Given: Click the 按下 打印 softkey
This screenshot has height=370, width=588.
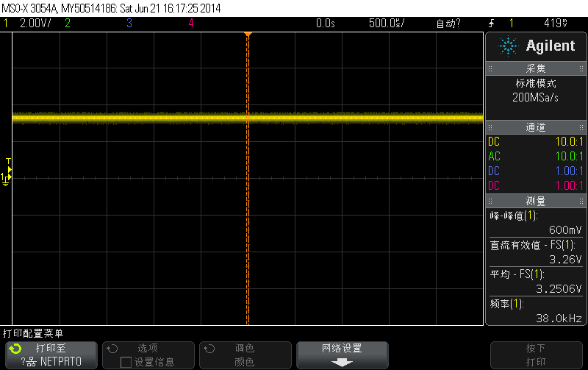Looking at the screenshot, I should (x=537, y=355).
